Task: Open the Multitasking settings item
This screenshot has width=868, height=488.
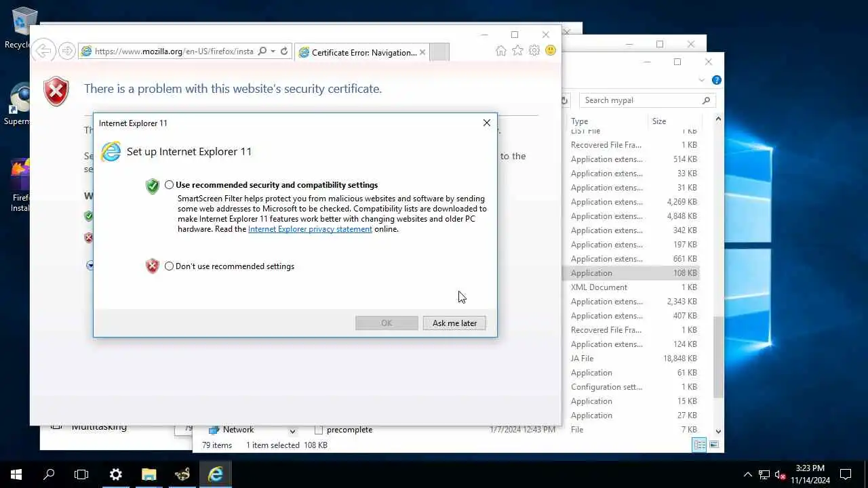Action: [99, 427]
